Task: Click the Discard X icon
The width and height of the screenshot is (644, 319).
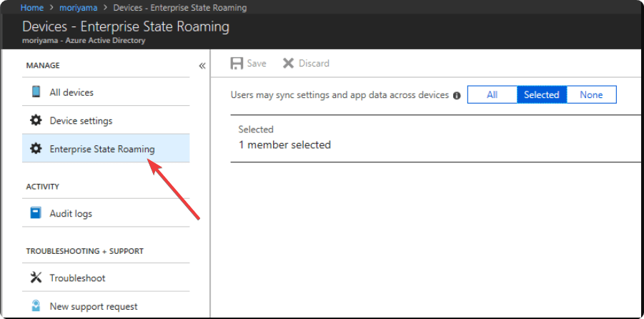Action: [288, 64]
